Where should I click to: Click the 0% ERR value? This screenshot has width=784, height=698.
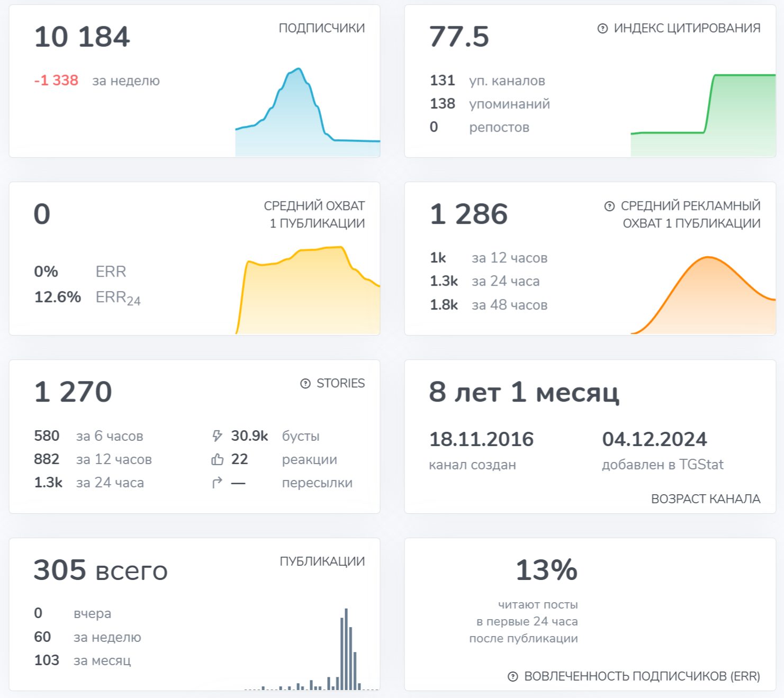pyautogui.click(x=46, y=271)
